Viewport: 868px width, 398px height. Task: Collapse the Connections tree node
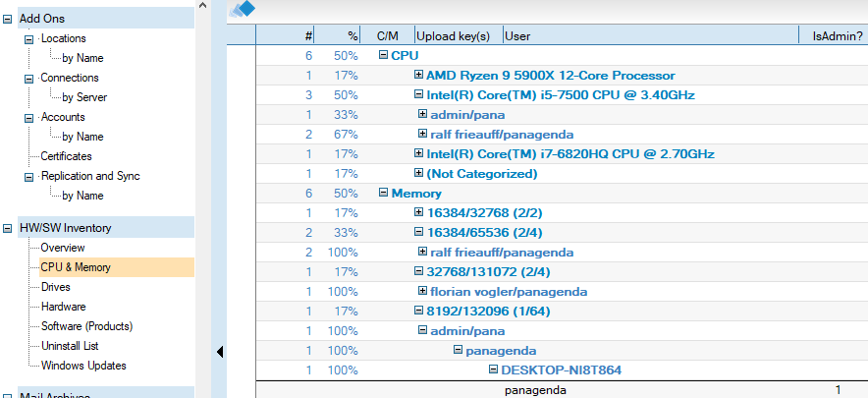click(28, 79)
